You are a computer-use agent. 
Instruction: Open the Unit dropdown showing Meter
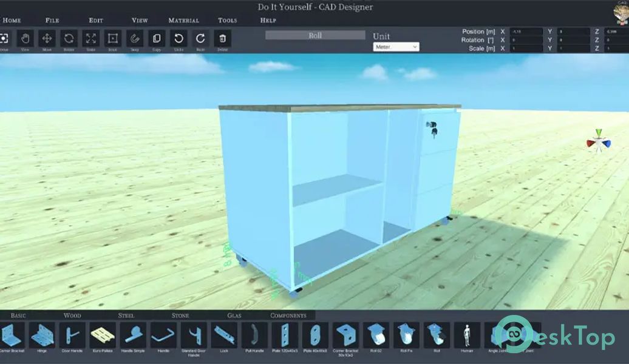pyautogui.click(x=396, y=47)
